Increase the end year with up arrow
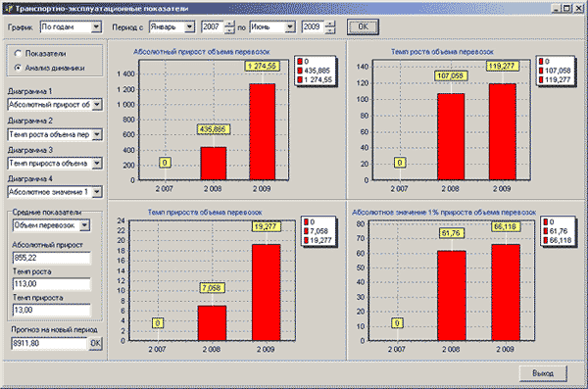 (330, 24)
